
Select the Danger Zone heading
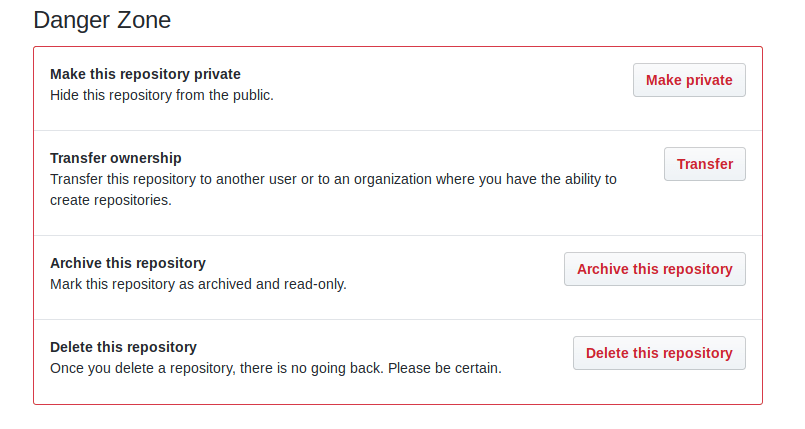(102, 21)
